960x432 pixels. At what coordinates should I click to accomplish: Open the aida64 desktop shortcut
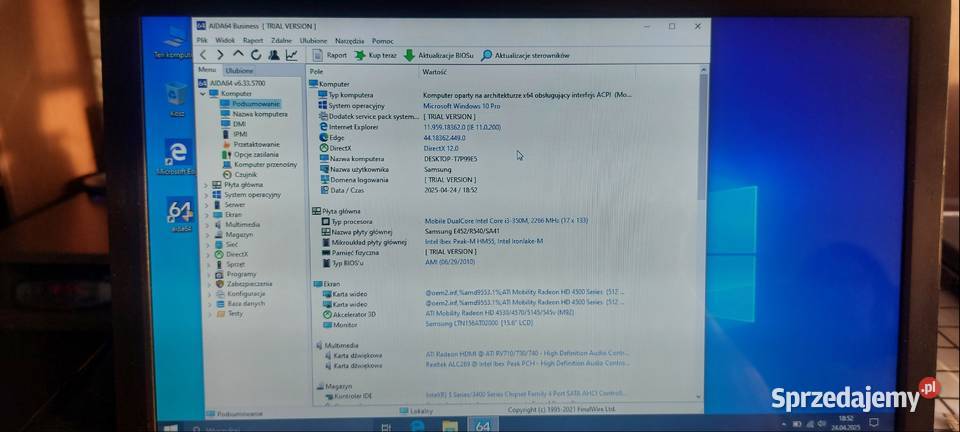click(181, 211)
